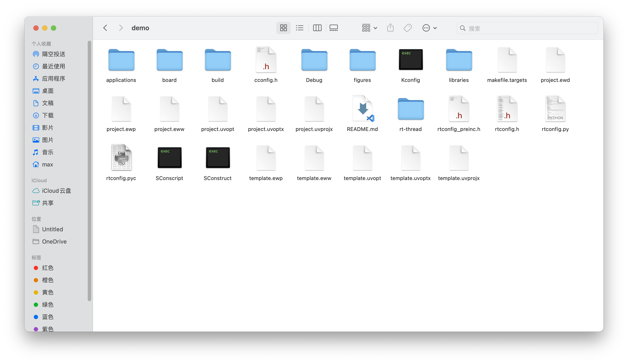Click the Share toolbar icon
Screen dimensions: 628x364
coord(390,28)
